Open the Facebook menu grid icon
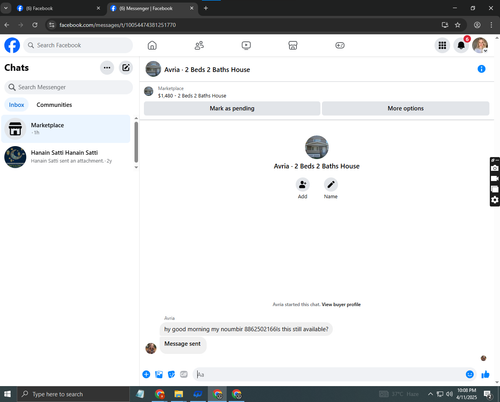The image size is (500, 402). coord(442,45)
